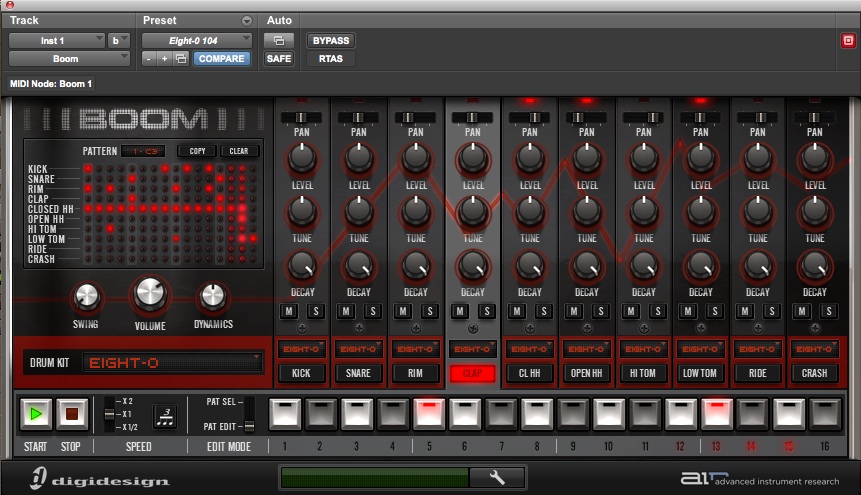This screenshot has height=495, width=861.
Task: Click the Low Tom Tune knob
Action: point(701,212)
